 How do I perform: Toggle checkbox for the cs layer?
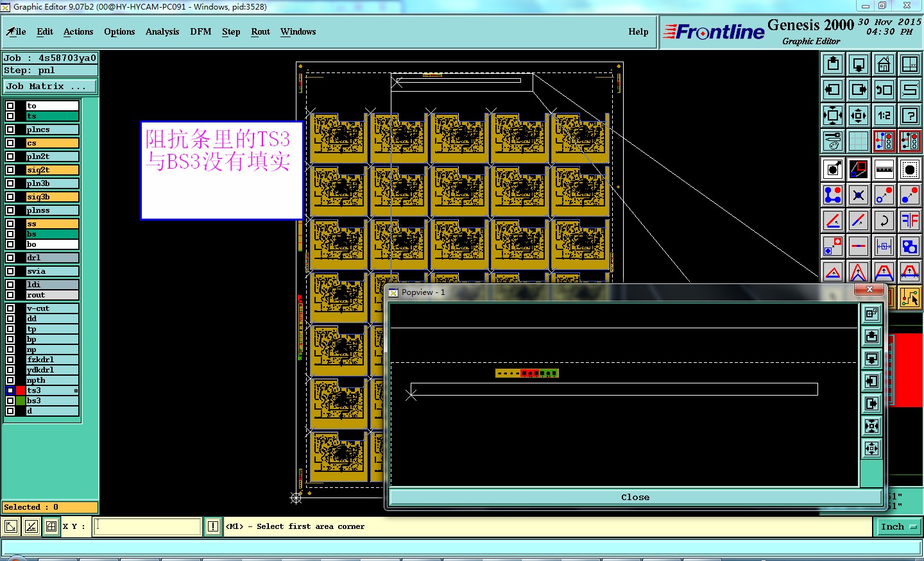10,143
